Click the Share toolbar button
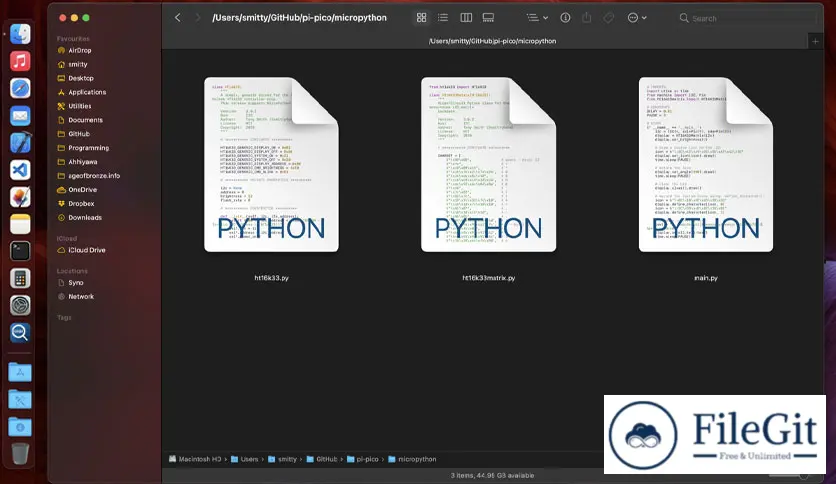Image resolution: width=836 pixels, height=484 pixels. (x=586, y=18)
